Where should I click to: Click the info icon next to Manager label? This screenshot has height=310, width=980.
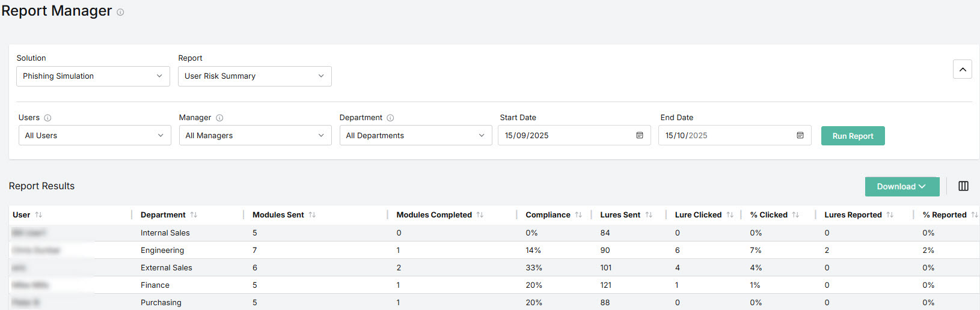click(x=219, y=118)
